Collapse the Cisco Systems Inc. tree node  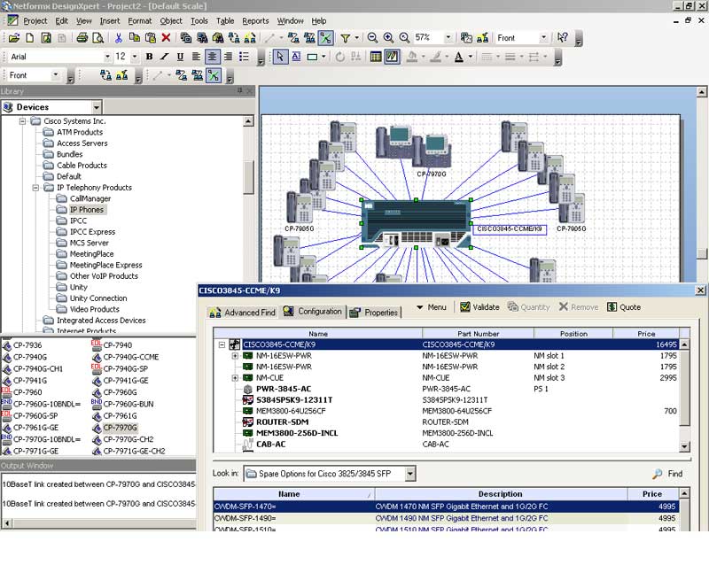coord(22,121)
